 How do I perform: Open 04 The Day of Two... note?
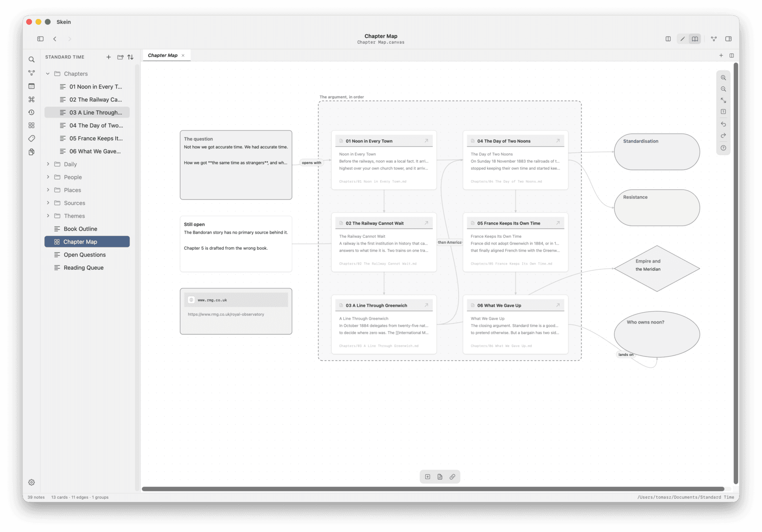(x=87, y=126)
